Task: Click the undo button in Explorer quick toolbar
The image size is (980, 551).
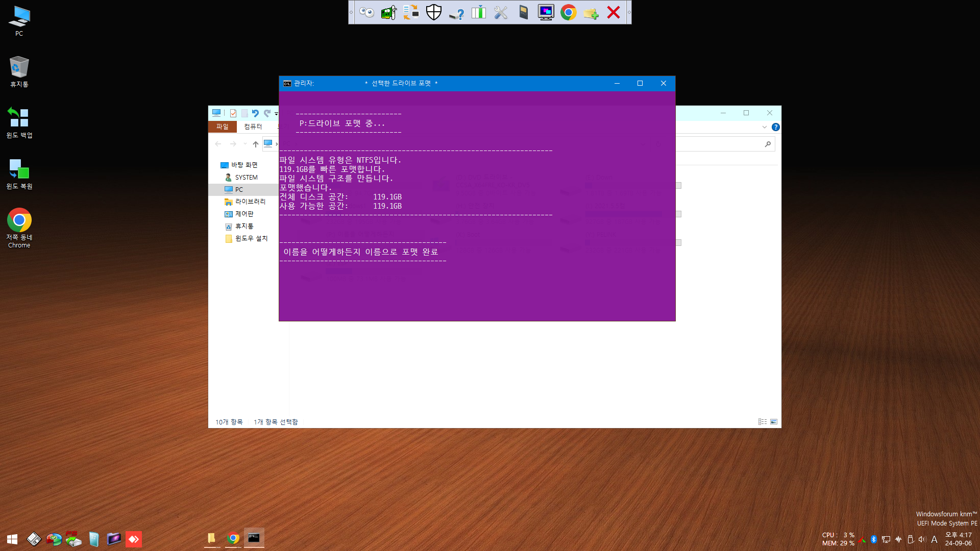Action: pos(255,113)
